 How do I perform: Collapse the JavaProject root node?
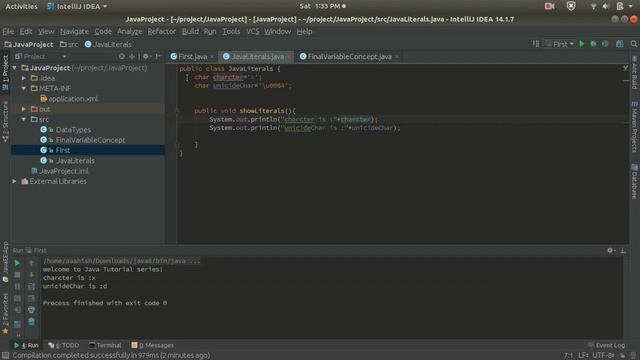[x=15, y=68]
